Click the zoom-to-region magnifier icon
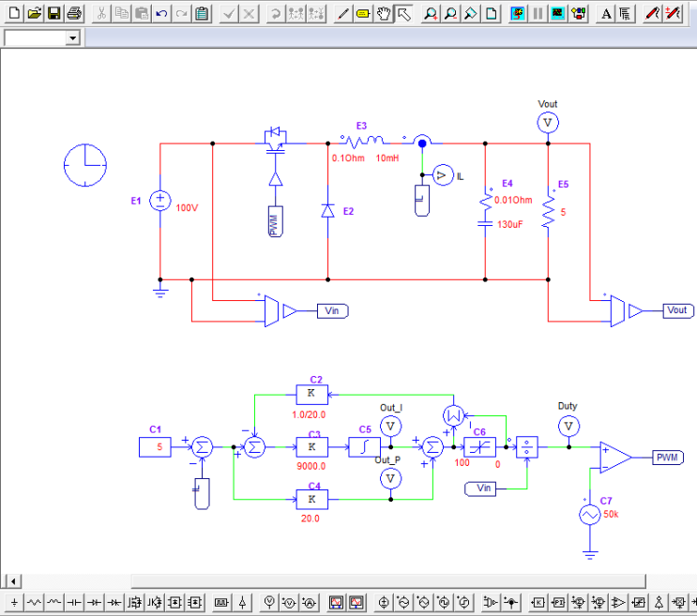This screenshot has width=697, height=616. click(471, 14)
